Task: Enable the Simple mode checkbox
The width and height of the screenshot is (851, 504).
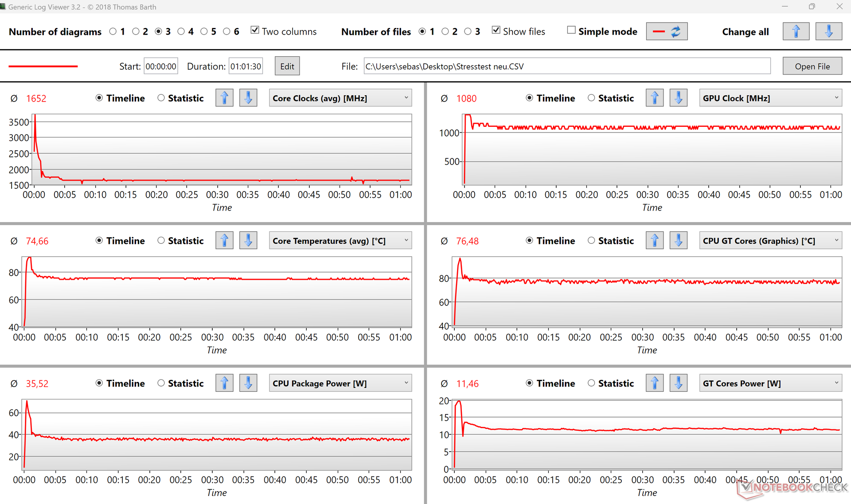Action: 571,30
